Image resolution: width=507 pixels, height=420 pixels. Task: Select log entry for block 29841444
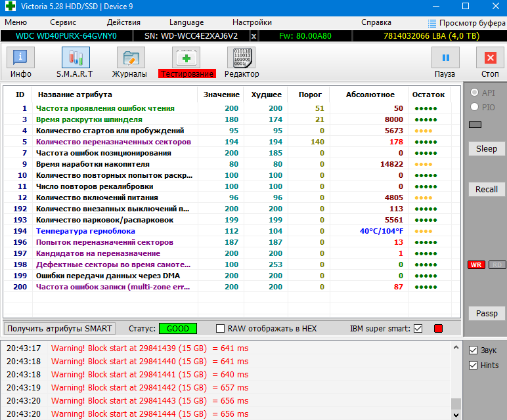click(227, 414)
